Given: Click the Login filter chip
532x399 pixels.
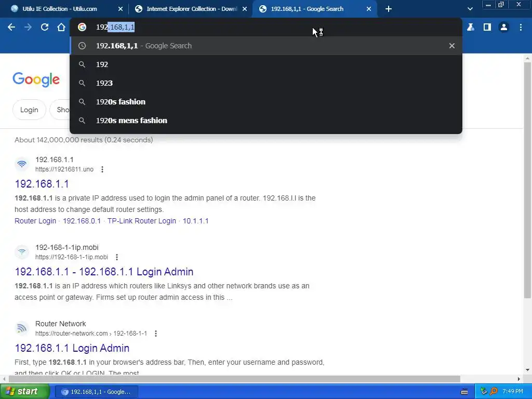Looking at the screenshot, I should click(x=29, y=110).
